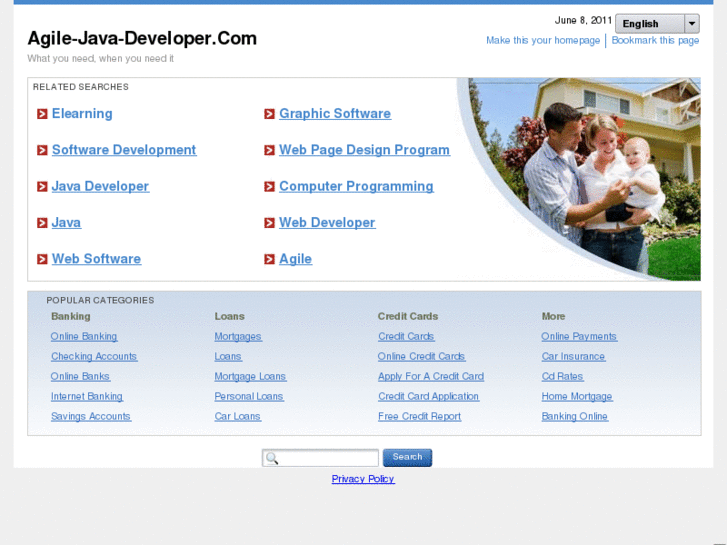Click the red arrow icon beside Web Page Design Program
This screenshot has height=545, width=727.
(x=269, y=150)
